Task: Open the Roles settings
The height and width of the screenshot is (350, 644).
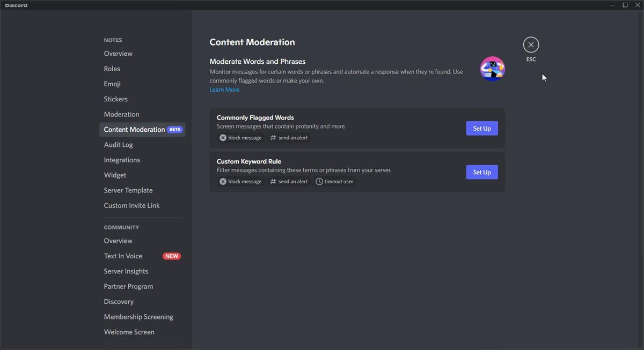Action: click(112, 68)
